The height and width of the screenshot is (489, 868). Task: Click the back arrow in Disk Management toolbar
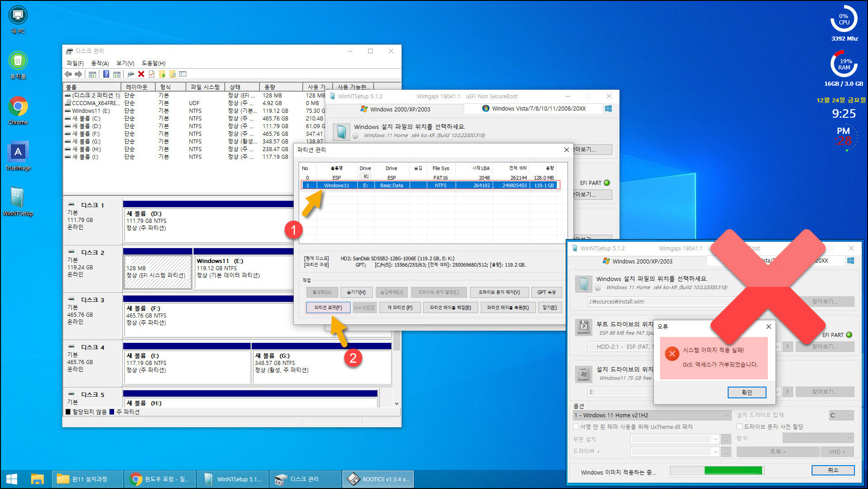68,74
